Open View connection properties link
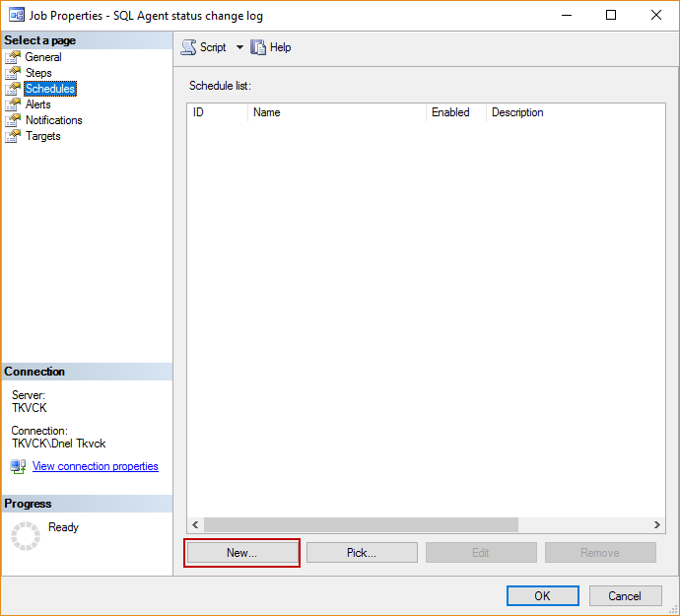The width and height of the screenshot is (680, 616). coord(96,466)
